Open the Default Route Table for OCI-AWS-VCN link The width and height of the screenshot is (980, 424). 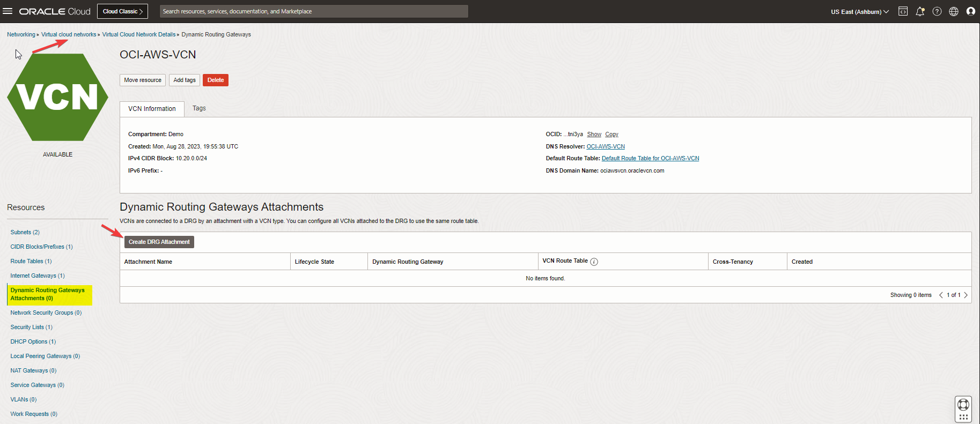click(650, 158)
